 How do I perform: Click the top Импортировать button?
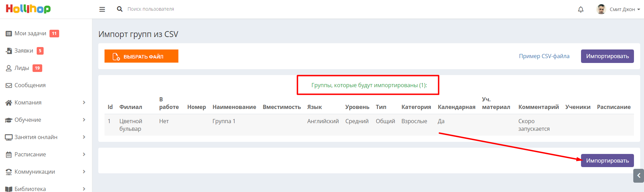point(607,56)
